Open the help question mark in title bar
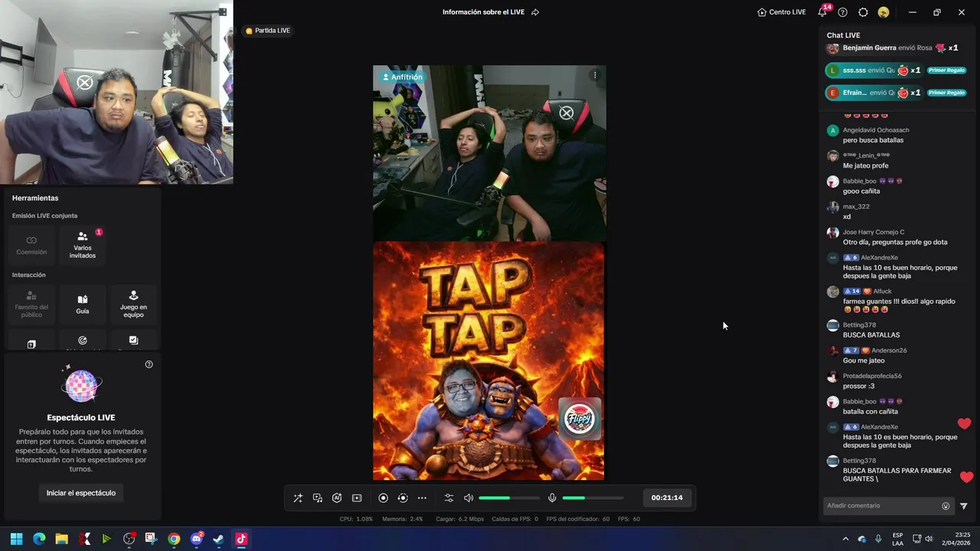 [x=843, y=12]
